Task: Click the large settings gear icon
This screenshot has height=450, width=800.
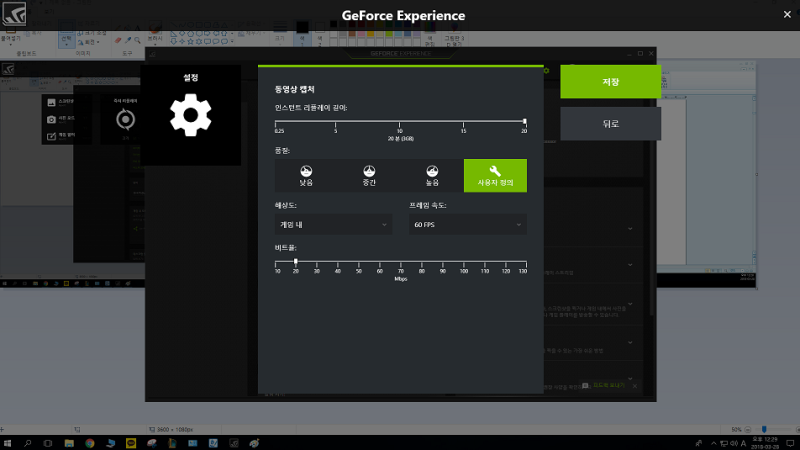Action: pyautogui.click(x=190, y=115)
